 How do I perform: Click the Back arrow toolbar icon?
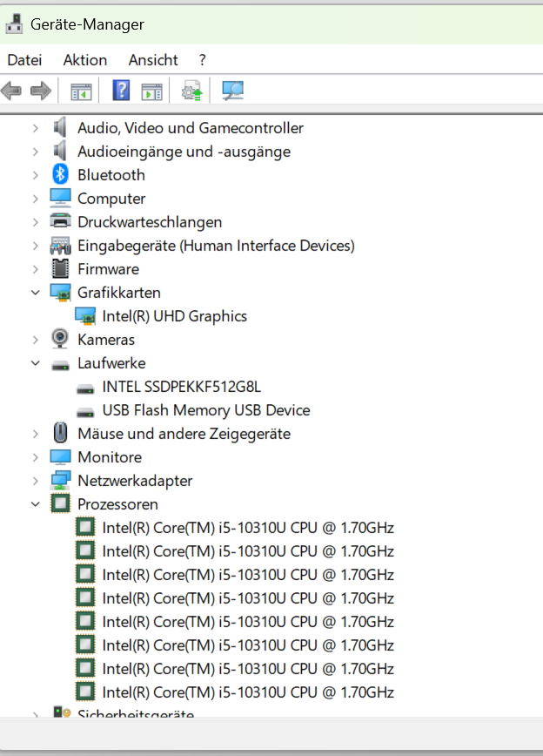11,91
